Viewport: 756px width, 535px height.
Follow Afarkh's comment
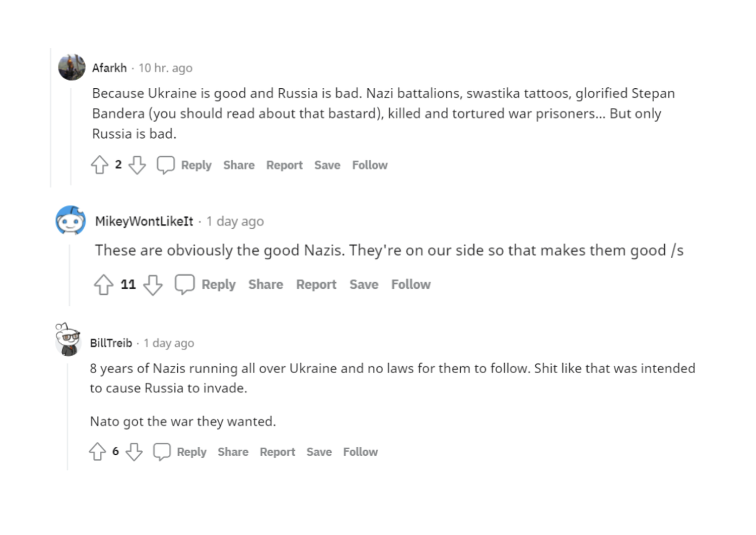(x=370, y=165)
